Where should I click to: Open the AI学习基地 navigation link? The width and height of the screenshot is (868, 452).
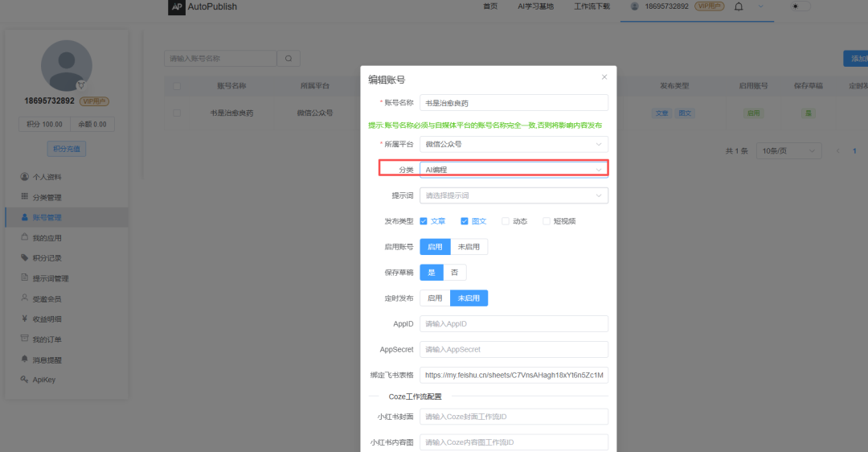click(x=535, y=6)
